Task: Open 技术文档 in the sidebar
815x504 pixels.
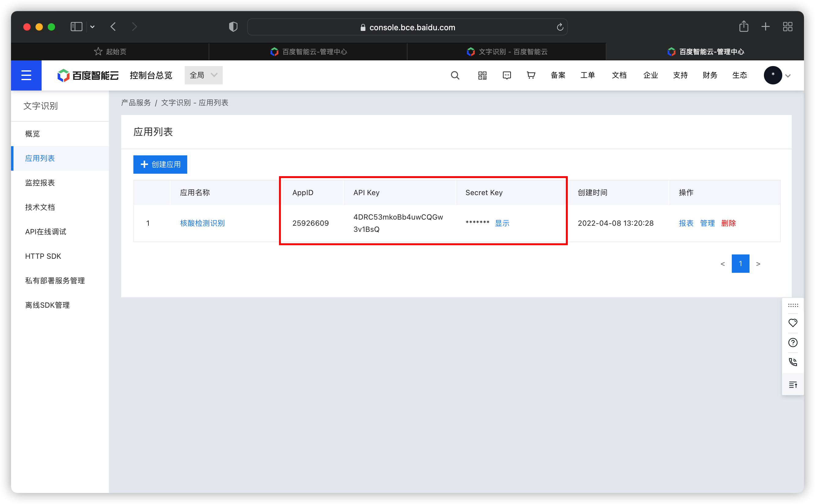Action: [x=60, y=207]
